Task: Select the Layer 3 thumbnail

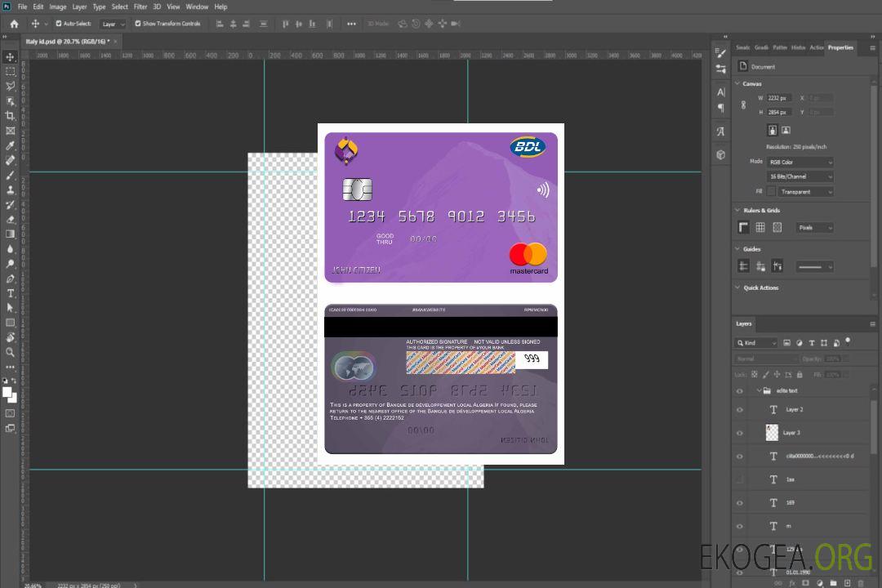Action: [773, 433]
